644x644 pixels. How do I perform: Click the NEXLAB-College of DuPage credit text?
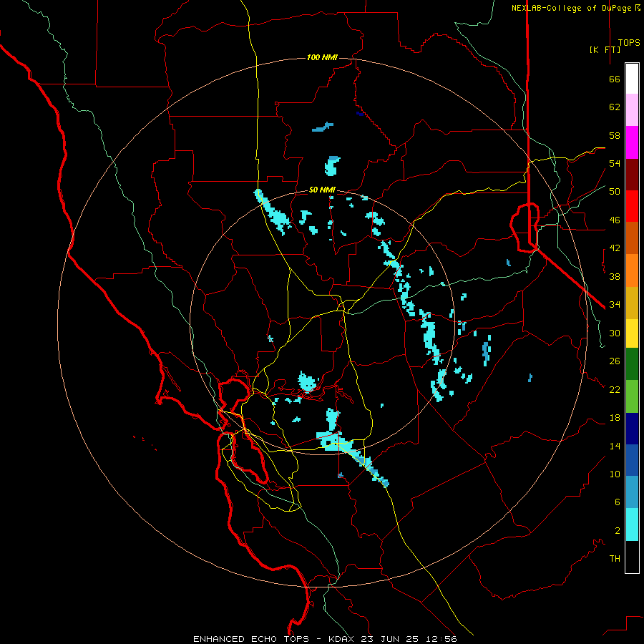[575, 8]
